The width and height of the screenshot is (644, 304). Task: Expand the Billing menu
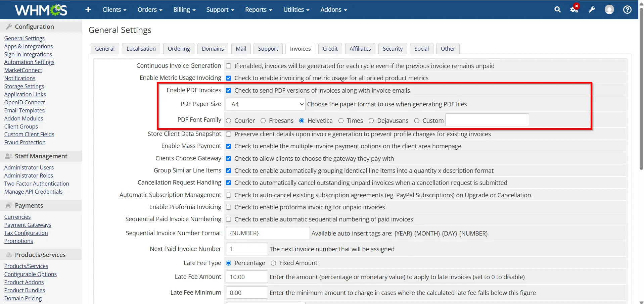(184, 10)
